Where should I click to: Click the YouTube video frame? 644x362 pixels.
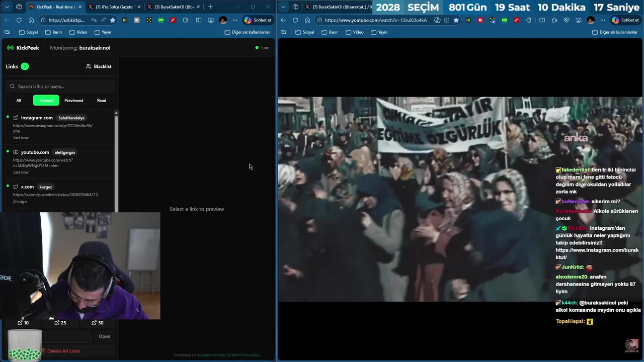(x=460, y=199)
